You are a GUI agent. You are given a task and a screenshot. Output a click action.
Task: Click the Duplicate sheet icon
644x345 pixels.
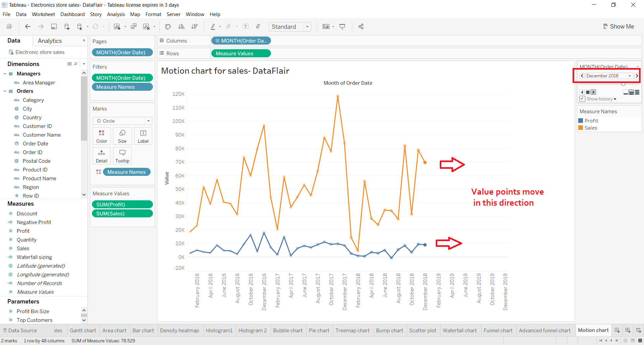134,26
